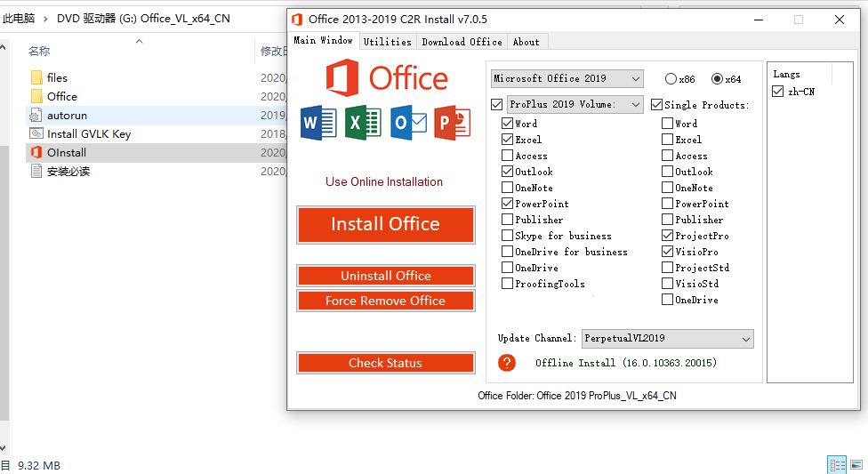
Task: Collapse sort arrow above the 名称 column
Action: coord(139,42)
